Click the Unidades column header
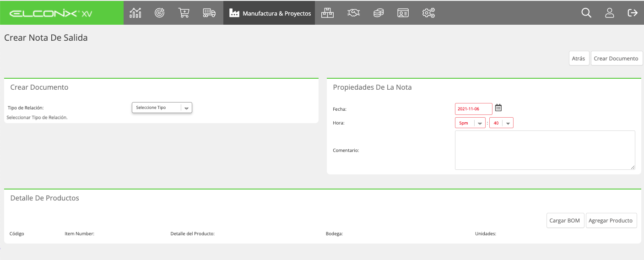The image size is (644, 260). coord(485,233)
